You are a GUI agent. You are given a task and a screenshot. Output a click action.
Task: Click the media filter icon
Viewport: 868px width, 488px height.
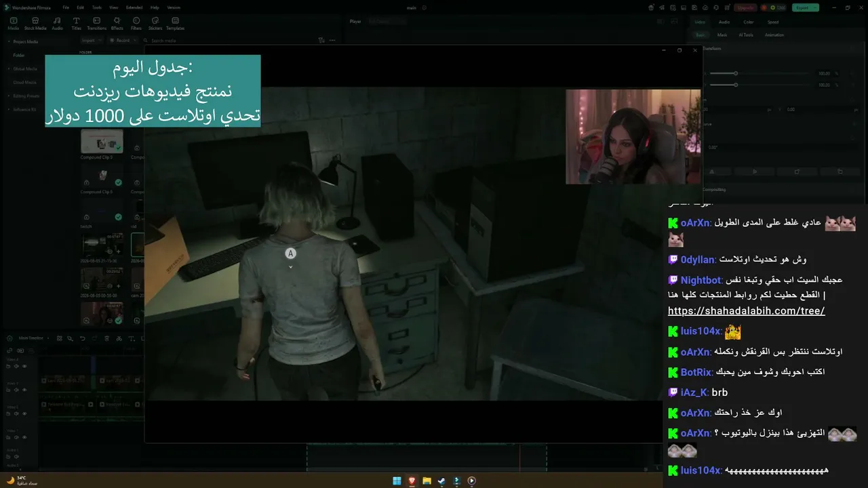(321, 41)
